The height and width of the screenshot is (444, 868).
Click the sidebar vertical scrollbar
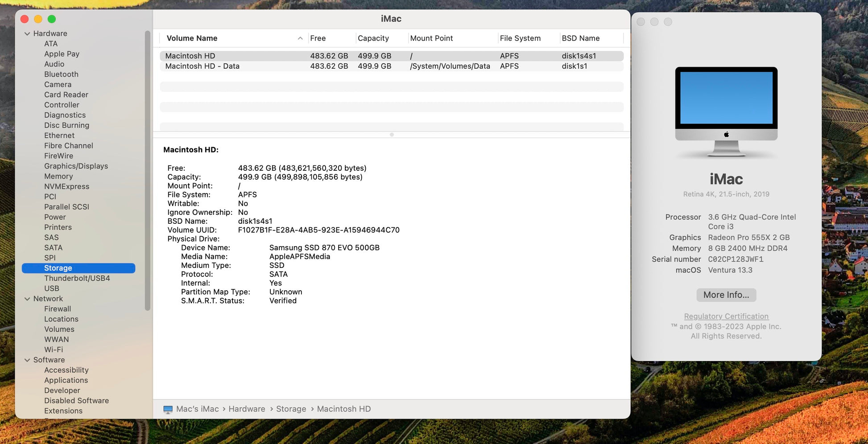click(x=148, y=169)
